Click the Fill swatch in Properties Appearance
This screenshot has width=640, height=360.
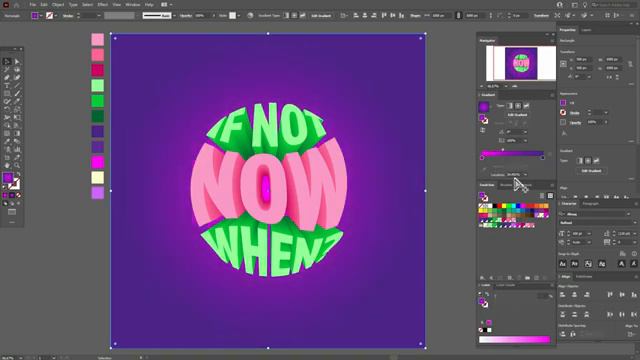point(563,103)
